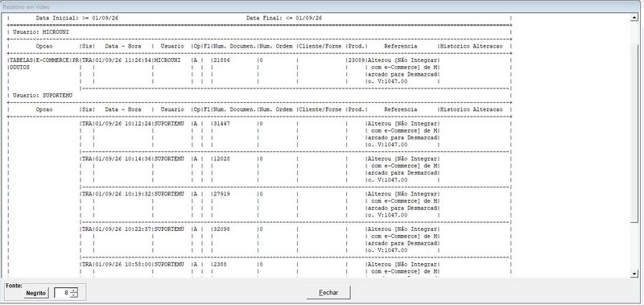This screenshot has width=644, height=305.
Task: Click the vertical scrollbar thumb
Action: pyautogui.click(x=634, y=134)
